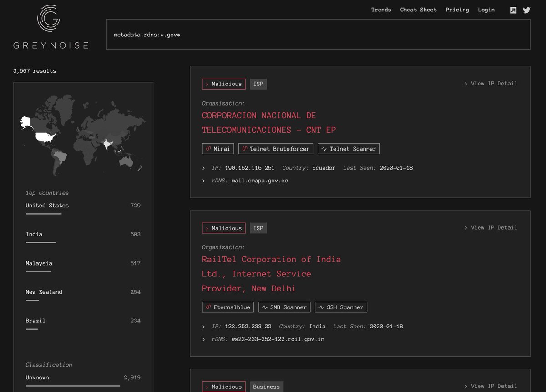Open the Login page
This screenshot has width=546, height=392.
coord(486,10)
